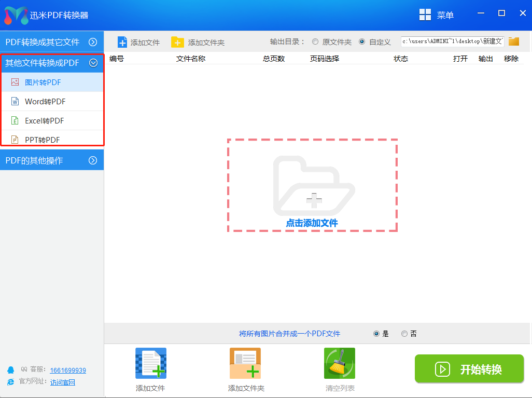Click the large bottom add file icon
The height and width of the screenshot is (398, 532).
tap(151, 363)
